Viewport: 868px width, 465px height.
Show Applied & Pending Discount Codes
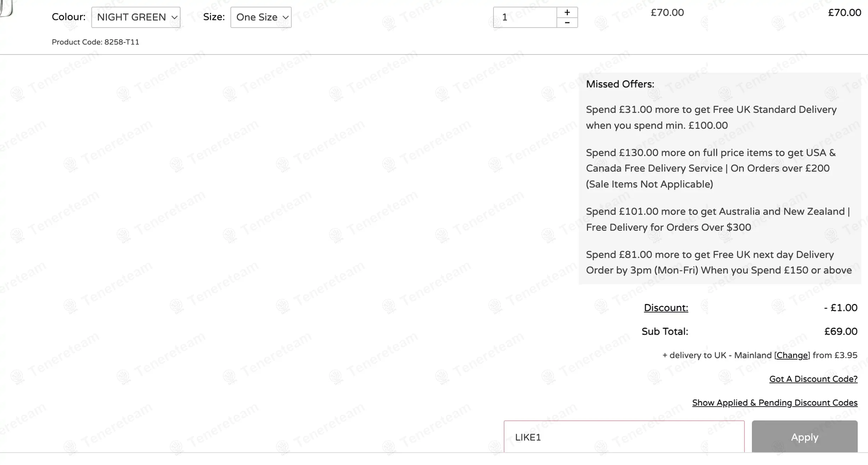[775, 403]
